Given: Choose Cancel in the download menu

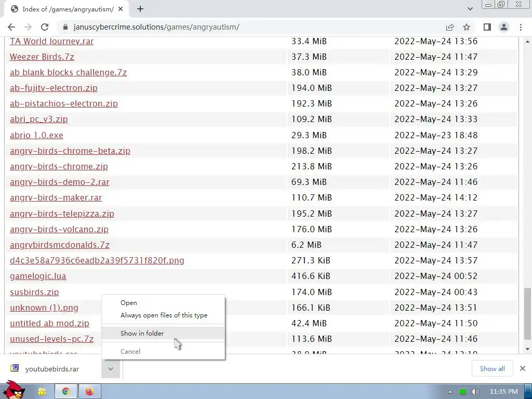Looking at the screenshot, I should 163,352.
